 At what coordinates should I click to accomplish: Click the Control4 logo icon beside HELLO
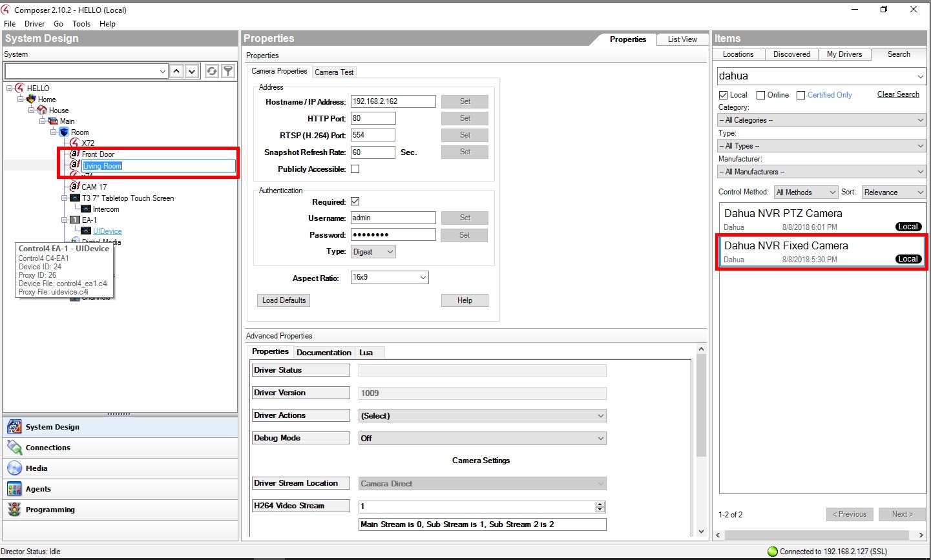click(x=19, y=88)
